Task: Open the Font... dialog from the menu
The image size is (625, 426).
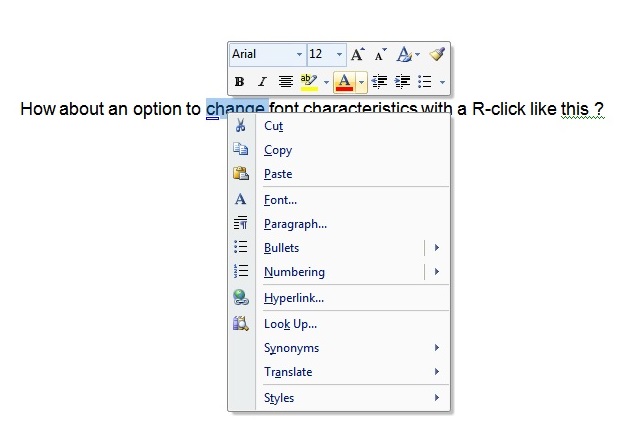Action: pos(280,200)
